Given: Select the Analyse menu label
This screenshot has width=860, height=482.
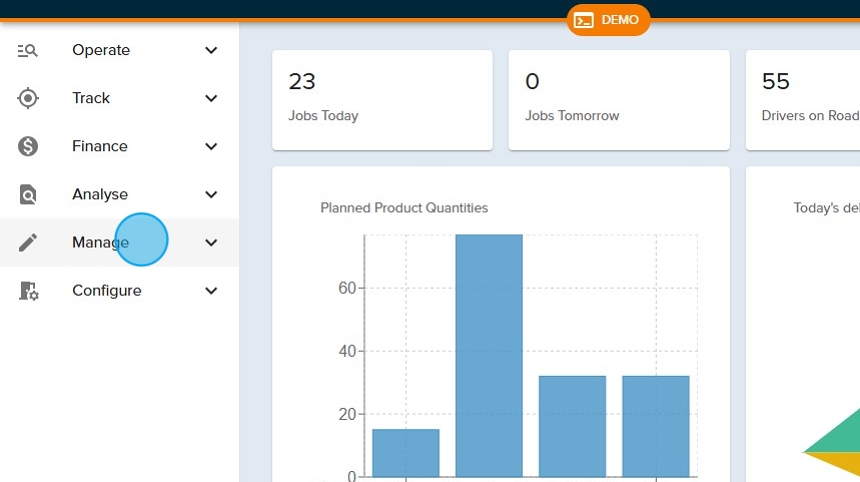Looking at the screenshot, I should click(x=100, y=194).
